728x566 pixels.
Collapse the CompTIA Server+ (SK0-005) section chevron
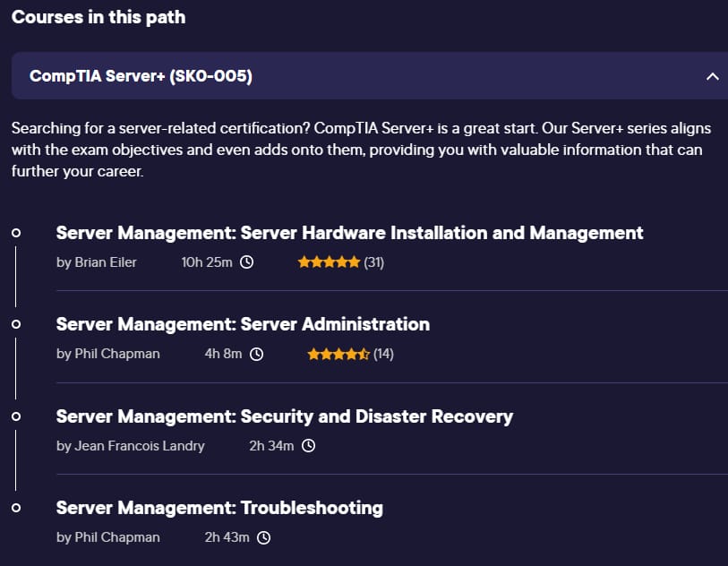[x=712, y=76]
